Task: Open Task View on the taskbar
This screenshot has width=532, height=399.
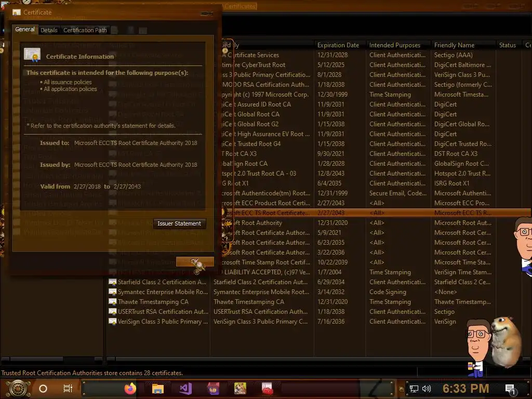Action: point(68,389)
